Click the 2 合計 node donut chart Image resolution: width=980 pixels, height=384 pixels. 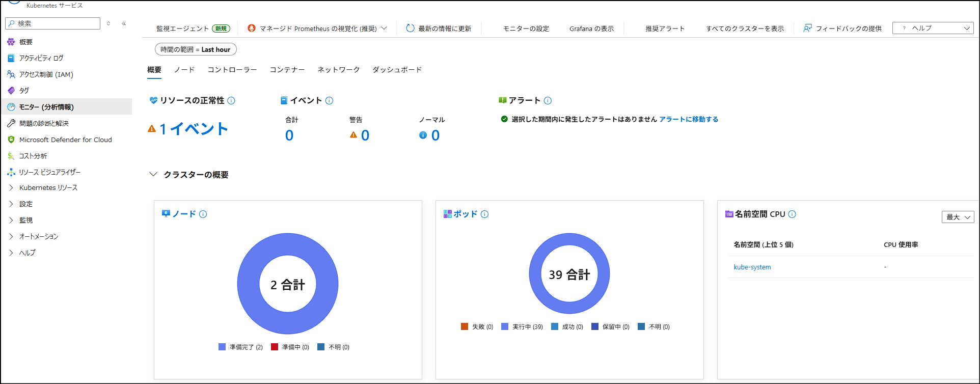coord(288,284)
